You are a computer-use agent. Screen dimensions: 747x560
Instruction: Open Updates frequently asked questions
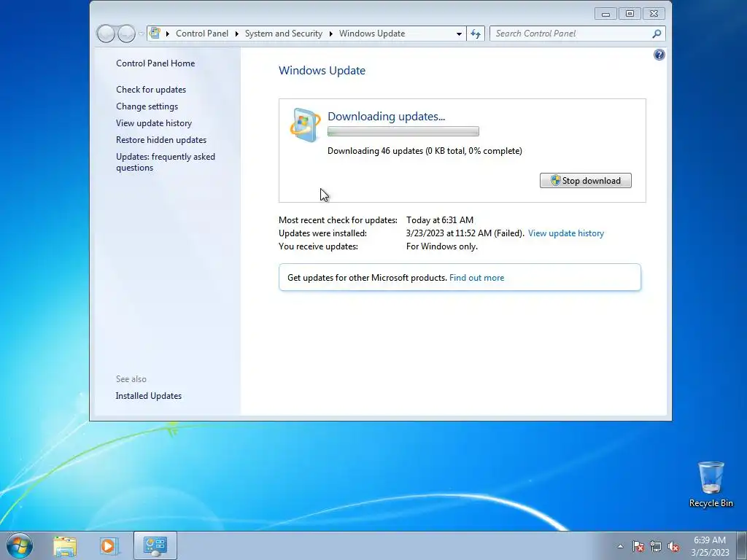(x=166, y=162)
